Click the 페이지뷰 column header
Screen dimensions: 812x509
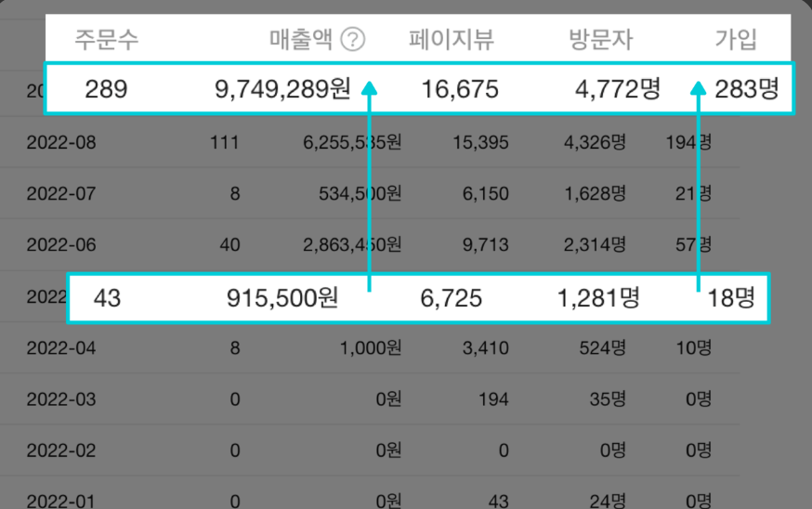(452, 39)
